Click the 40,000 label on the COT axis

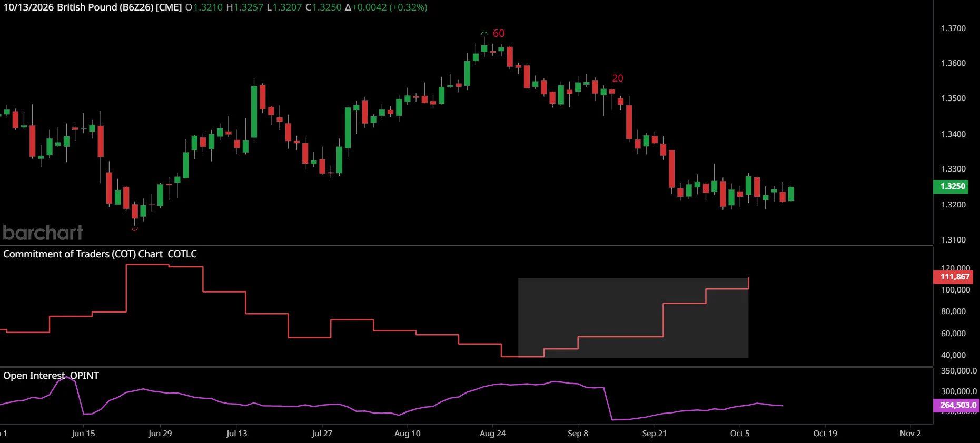953,355
